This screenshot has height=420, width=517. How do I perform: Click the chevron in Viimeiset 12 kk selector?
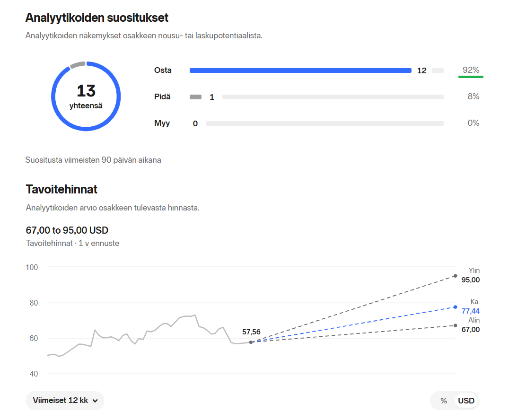click(x=95, y=401)
